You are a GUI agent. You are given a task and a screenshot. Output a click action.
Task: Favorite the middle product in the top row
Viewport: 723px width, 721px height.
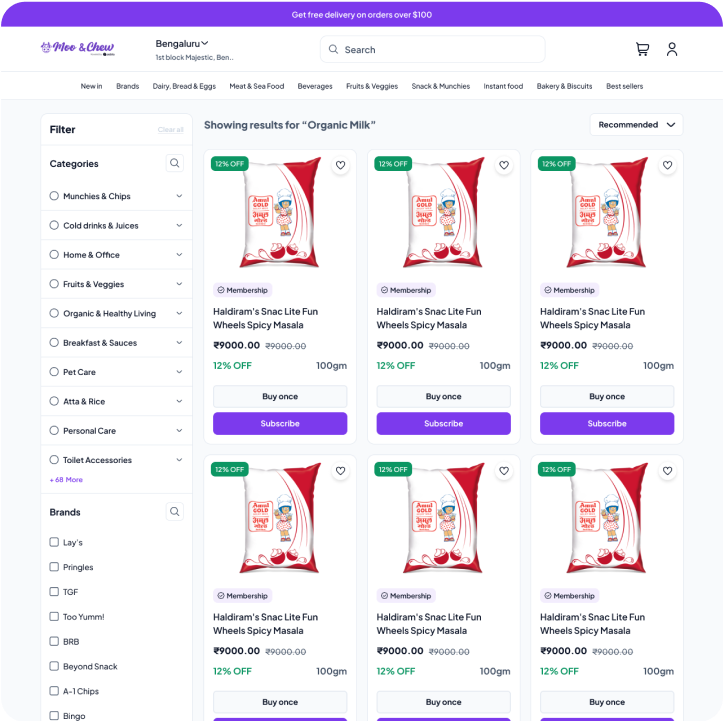[504, 165]
